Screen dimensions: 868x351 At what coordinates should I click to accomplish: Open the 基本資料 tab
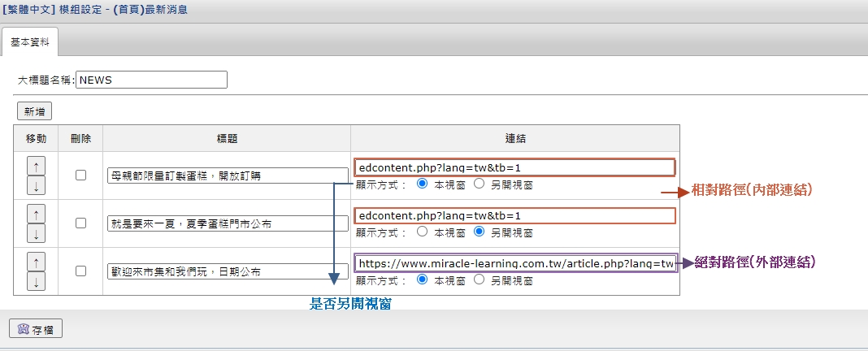(x=29, y=41)
